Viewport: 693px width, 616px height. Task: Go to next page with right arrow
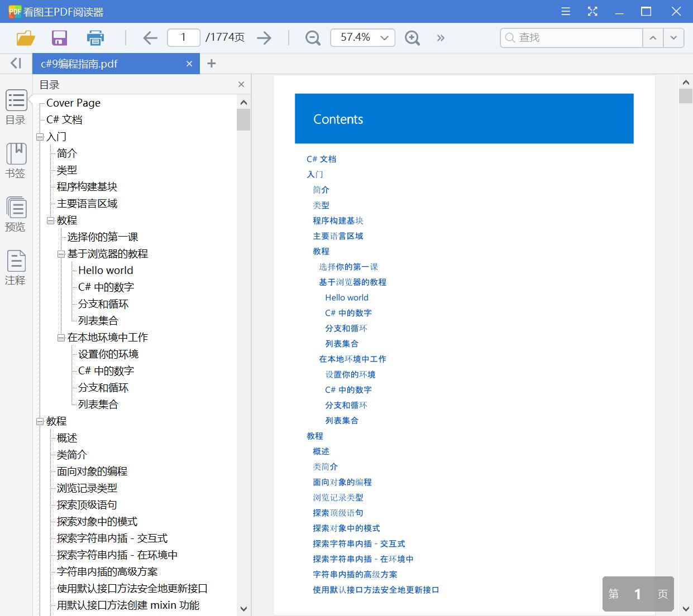tap(264, 37)
